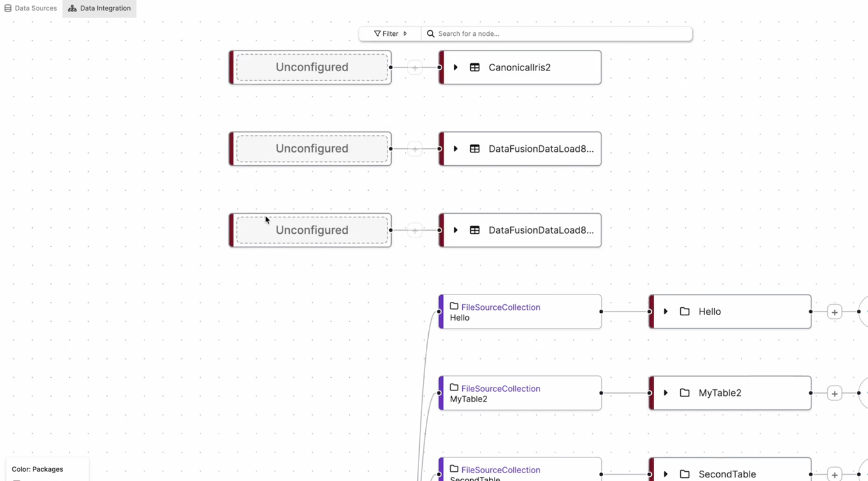868x481 pixels.
Task: Click the folder icon on the SecondTable node
Action: tap(685, 474)
